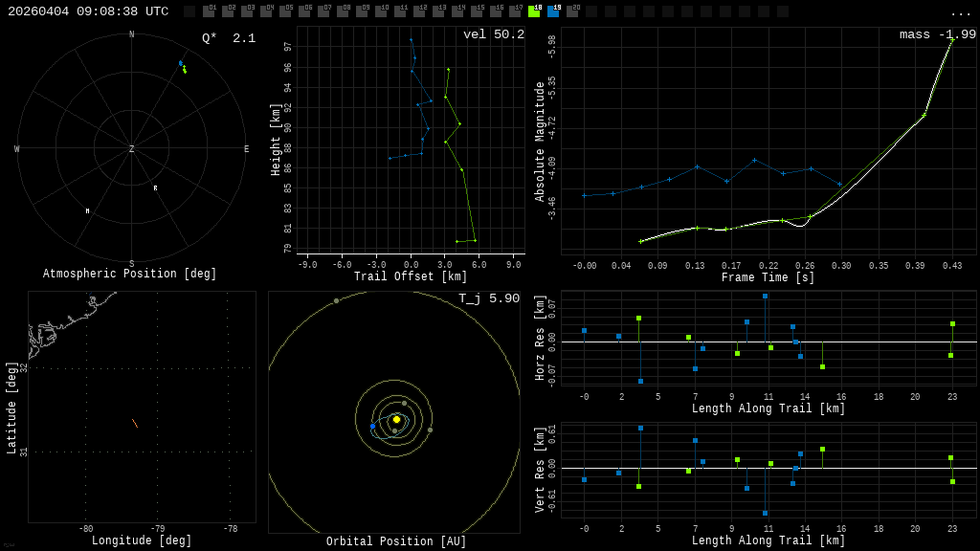Click the blue meteor marker in polar plot
The height and width of the screenshot is (551, 980).
tap(180, 63)
